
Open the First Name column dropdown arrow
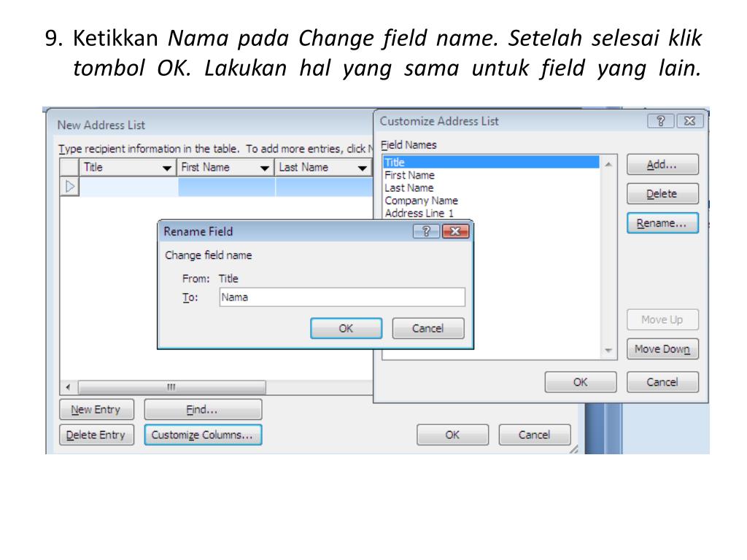click(x=265, y=168)
